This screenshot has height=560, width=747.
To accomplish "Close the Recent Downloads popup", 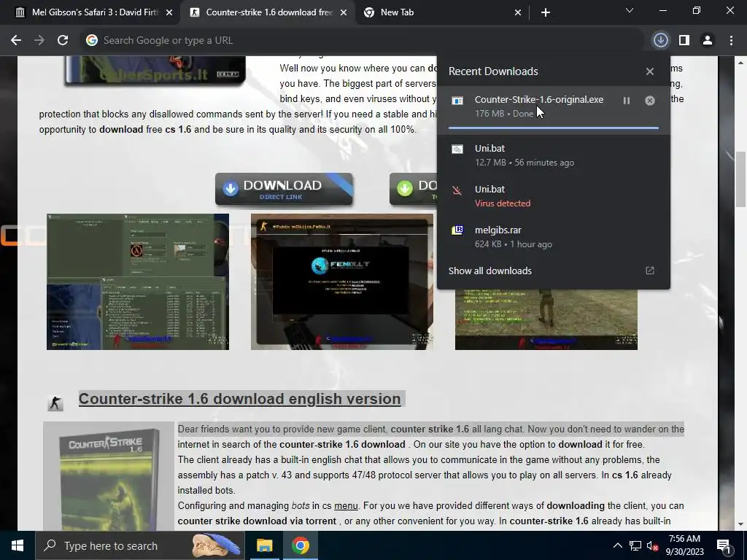I will coord(650,71).
